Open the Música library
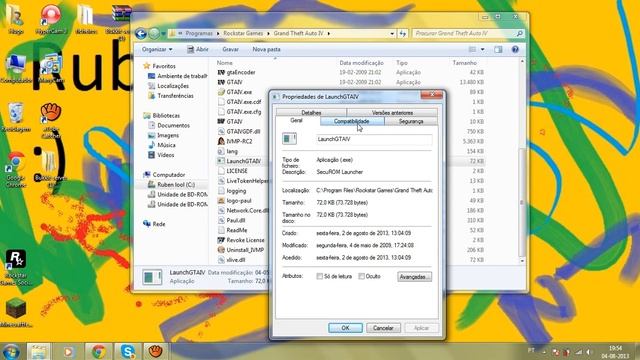 pyautogui.click(x=162, y=145)
